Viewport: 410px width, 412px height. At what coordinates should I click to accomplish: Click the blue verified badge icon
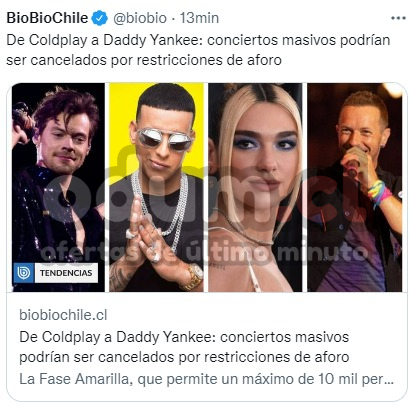point(100,18)
